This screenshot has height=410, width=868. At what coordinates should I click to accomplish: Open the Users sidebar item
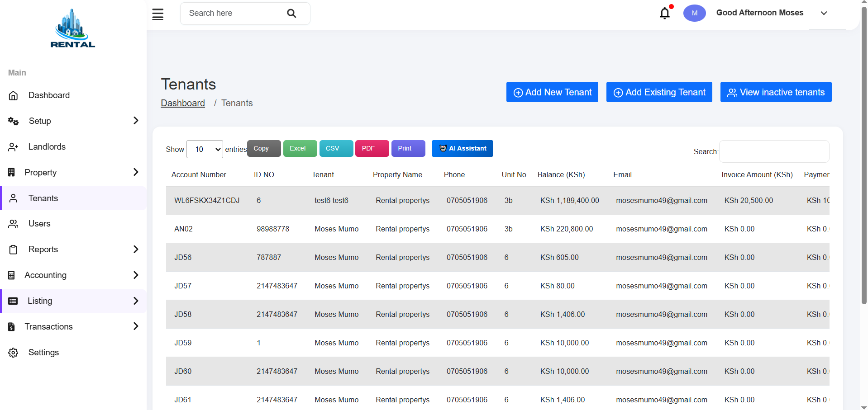[39, 224]
